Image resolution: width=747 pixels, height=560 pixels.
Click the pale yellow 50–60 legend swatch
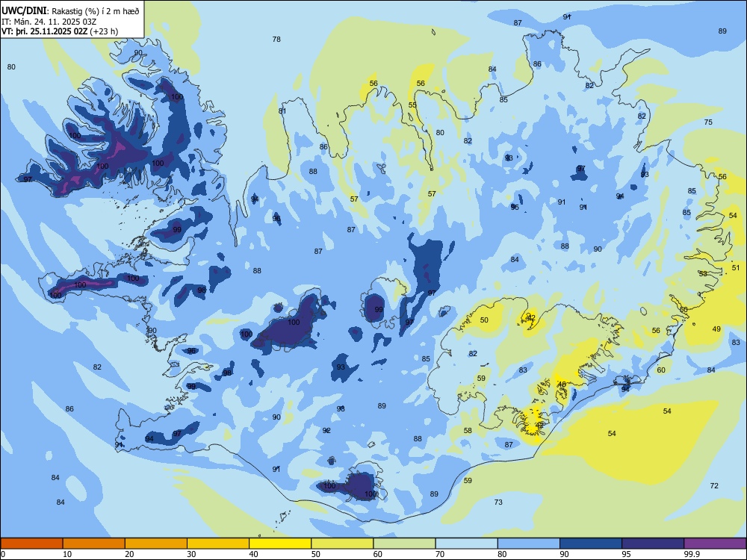pyautogui.click(x=342, y=544)
